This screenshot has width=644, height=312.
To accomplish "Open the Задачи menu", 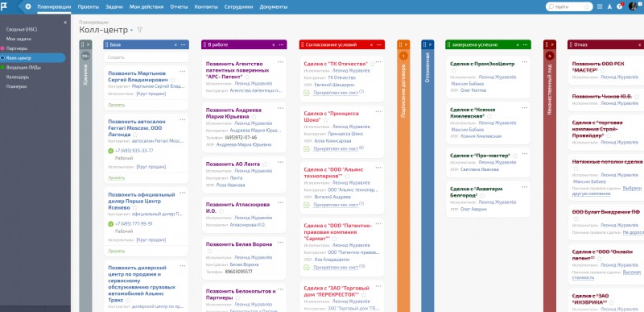I will [114, 7].
